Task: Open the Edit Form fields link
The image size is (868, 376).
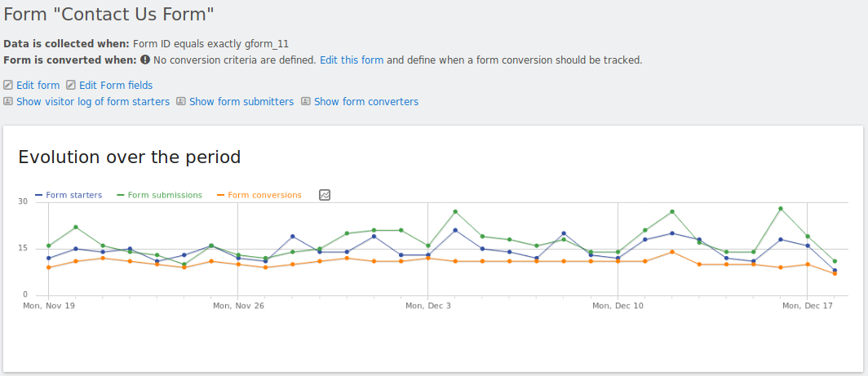Action: [115, 85]
